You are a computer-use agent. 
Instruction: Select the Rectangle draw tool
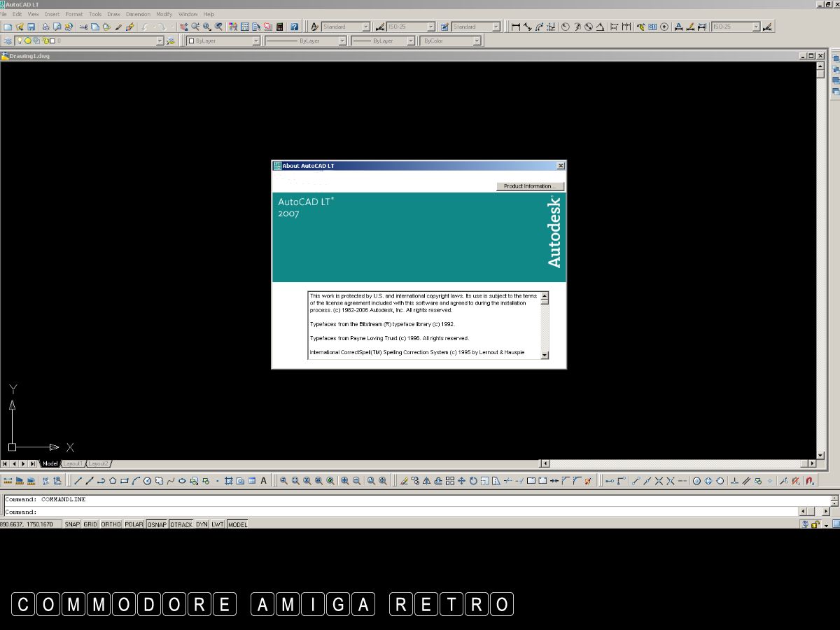[x=124, y=481]
